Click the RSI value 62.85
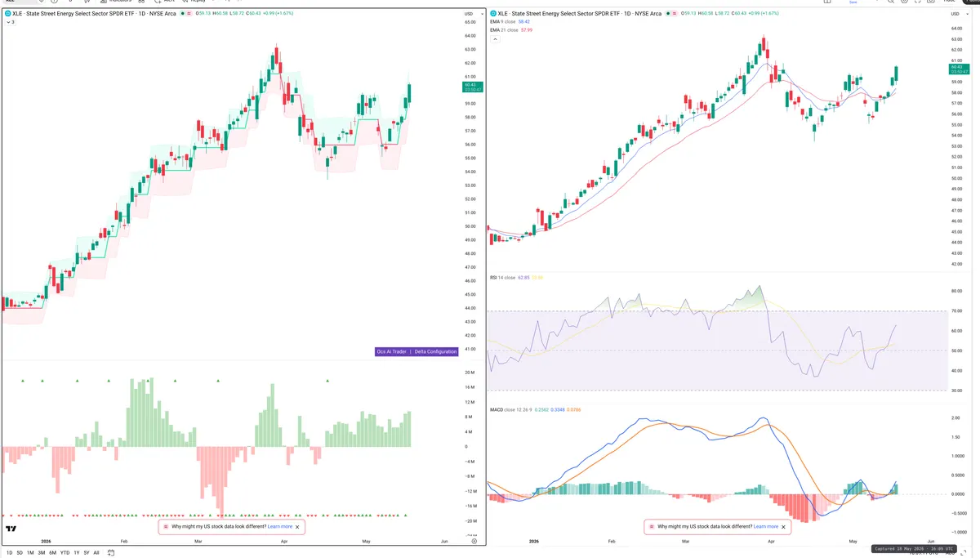 click(x=523, y=278)
